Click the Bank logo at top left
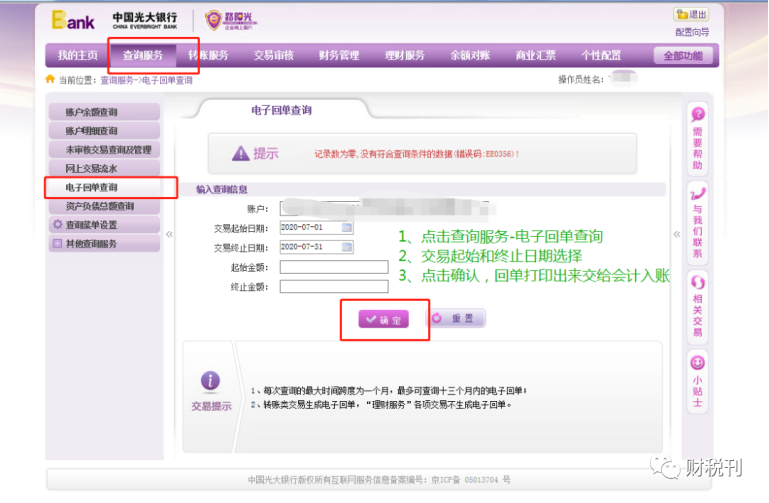Viewport: 769px width, 503px height. (x=73, y=21)
